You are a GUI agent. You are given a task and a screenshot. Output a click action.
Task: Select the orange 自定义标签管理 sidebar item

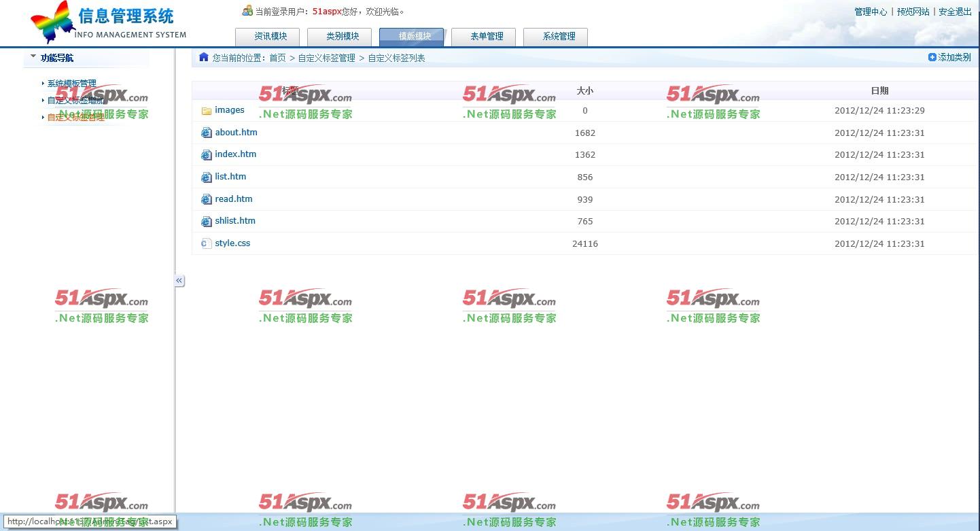tap(76, 118)
